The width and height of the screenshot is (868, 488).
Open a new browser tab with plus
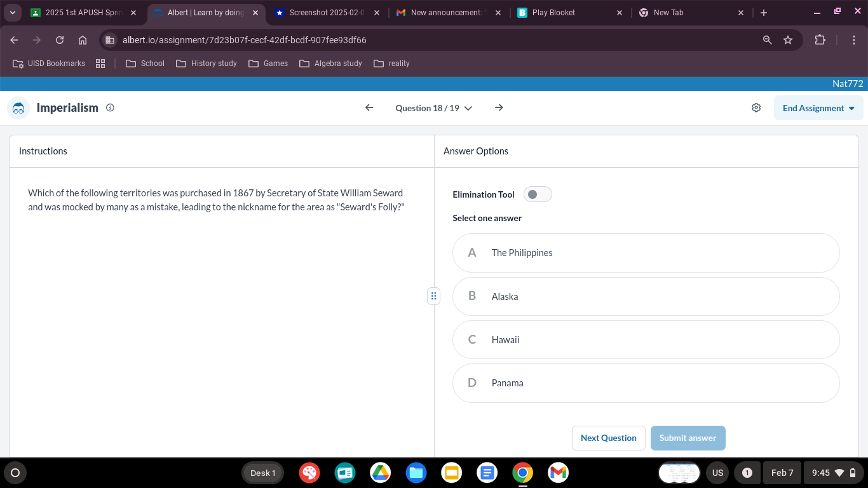(764, 13)
